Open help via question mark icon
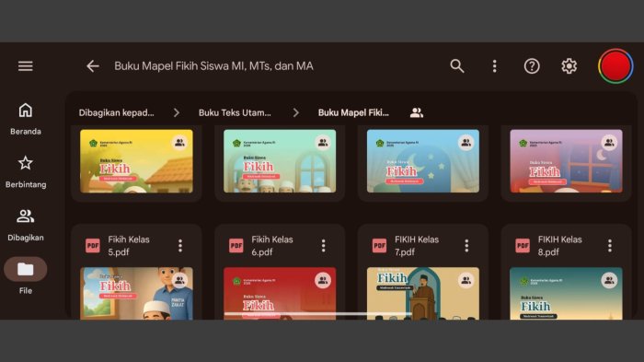 [532, 66]
